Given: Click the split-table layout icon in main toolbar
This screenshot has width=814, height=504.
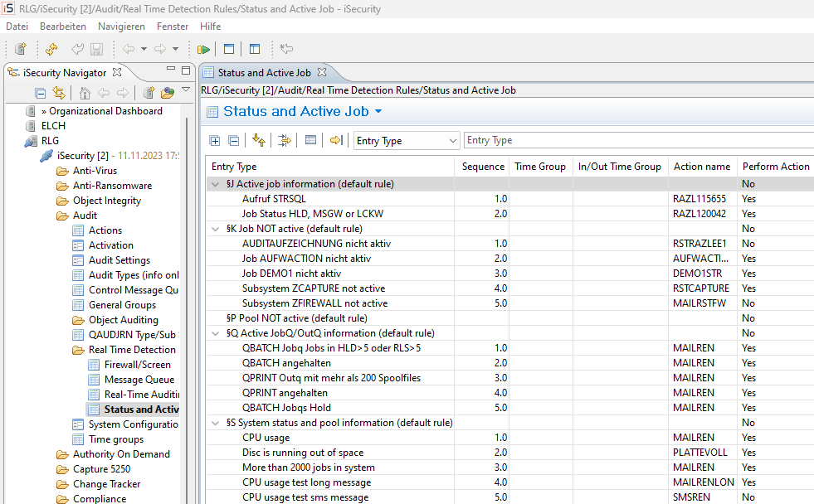Looking at the screenshot, I should click(255, 49).
